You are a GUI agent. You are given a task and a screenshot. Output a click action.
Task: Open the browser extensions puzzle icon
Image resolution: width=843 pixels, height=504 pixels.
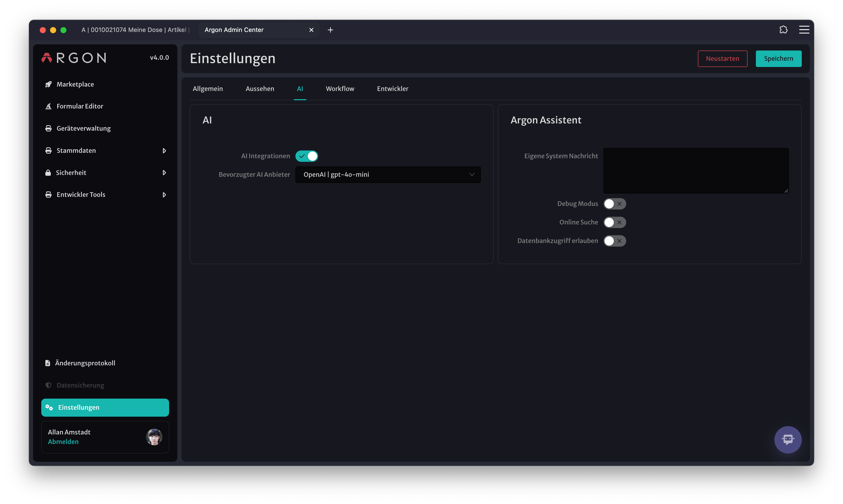(x=783, y=30)
